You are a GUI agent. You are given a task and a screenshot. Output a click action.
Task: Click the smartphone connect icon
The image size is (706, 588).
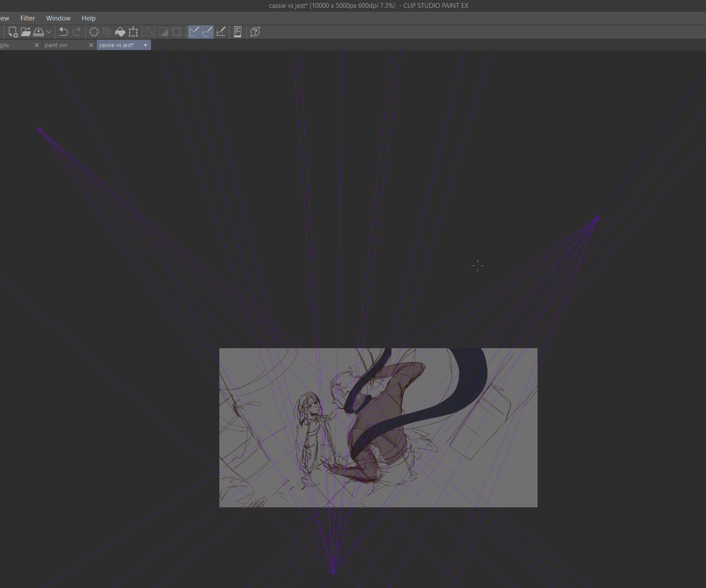[x=238, y=32]
